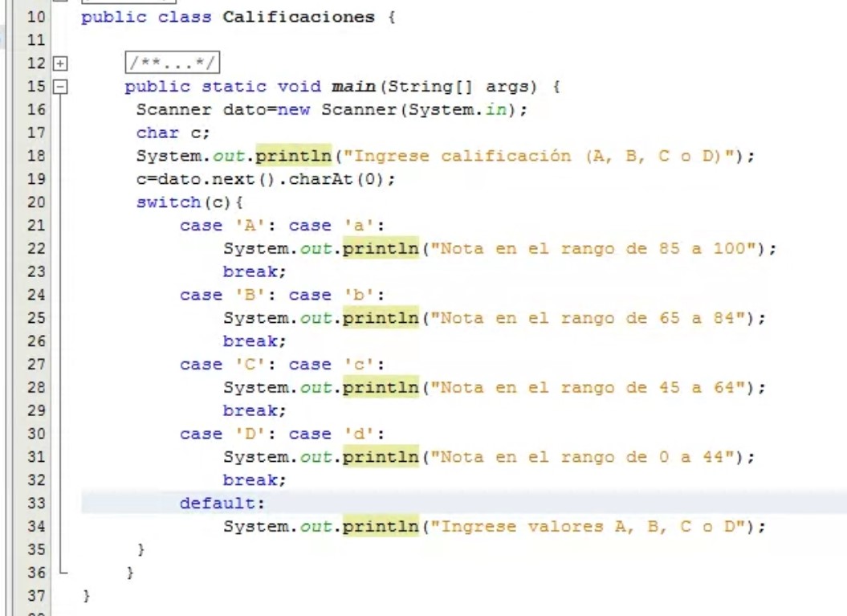Click the case 'D': case 'd': line
Screen dimensions: 847x616
[283, 434]
